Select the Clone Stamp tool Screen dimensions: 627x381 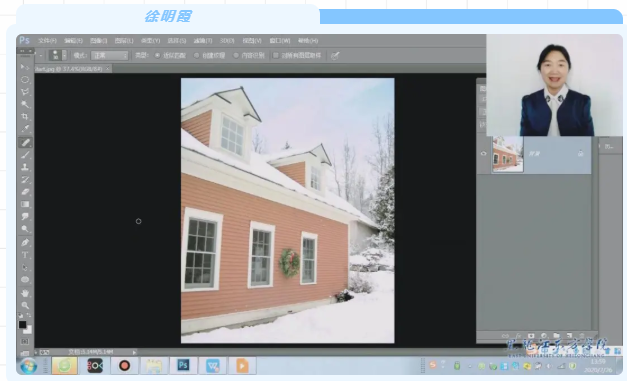point(25,167)
